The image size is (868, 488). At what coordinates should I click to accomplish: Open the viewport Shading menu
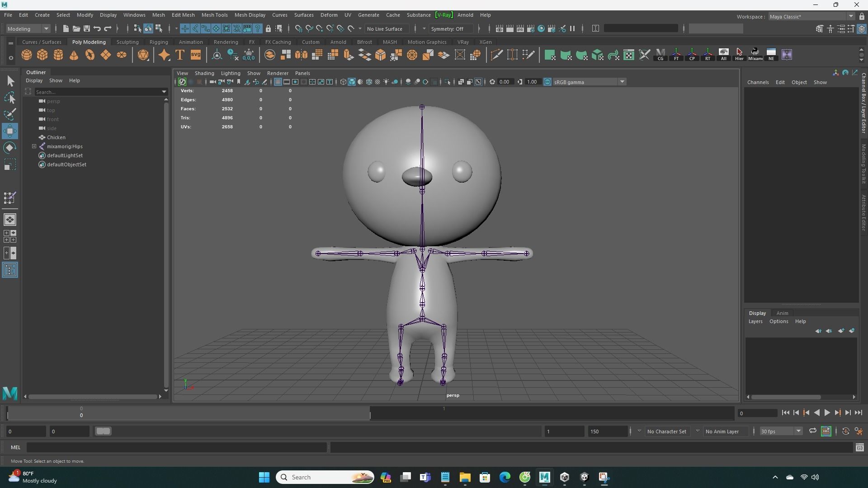[204, 73]
